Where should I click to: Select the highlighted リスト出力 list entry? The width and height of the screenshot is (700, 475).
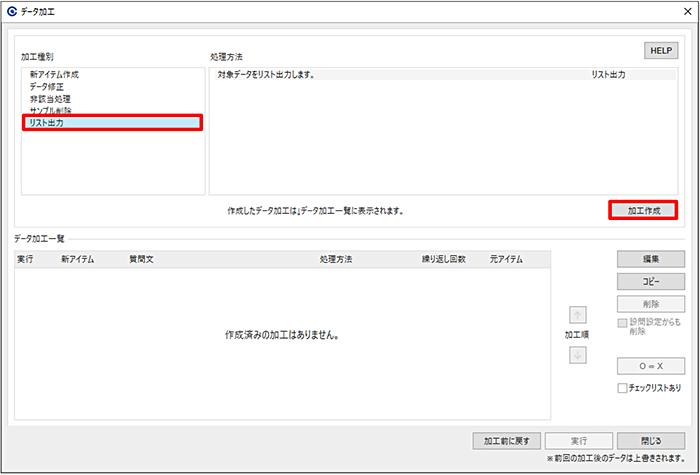(112, 123)
